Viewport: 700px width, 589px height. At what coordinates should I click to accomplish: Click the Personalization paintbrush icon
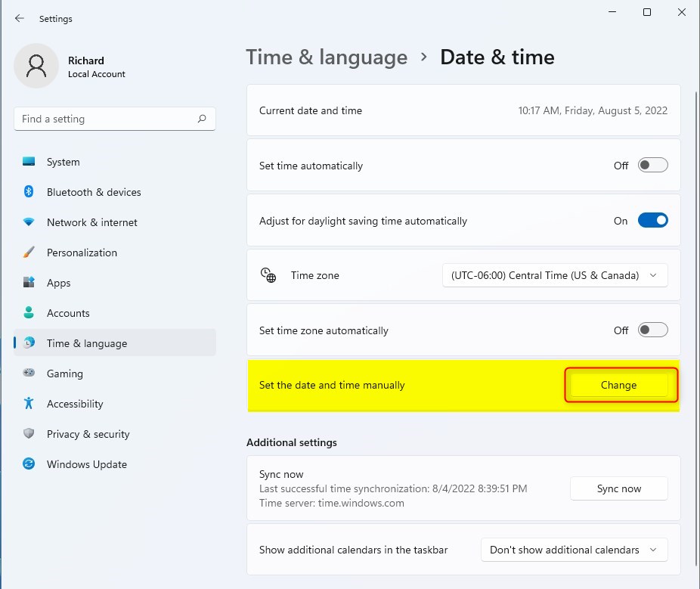pyautogui.click(x=29, y=253)
